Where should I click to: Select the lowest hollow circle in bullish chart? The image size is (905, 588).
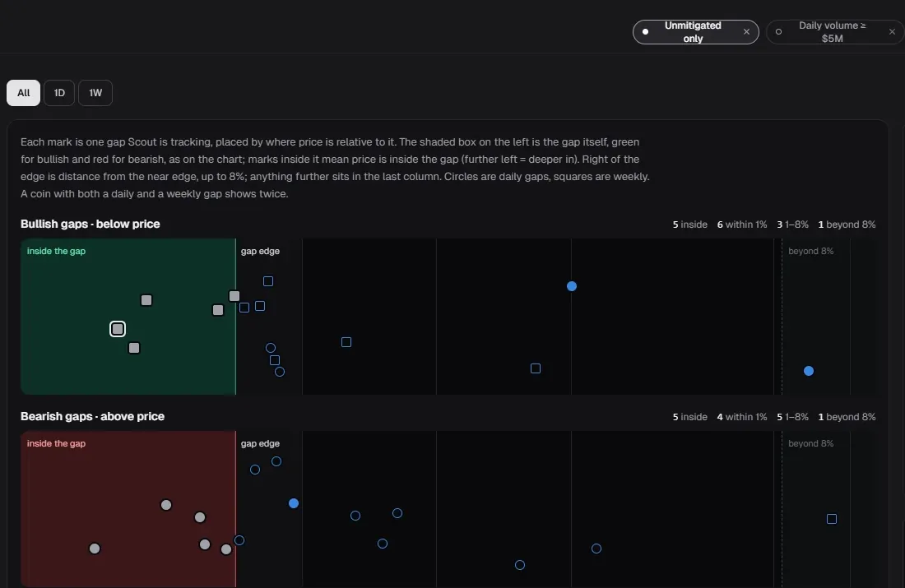coord(280,373)
